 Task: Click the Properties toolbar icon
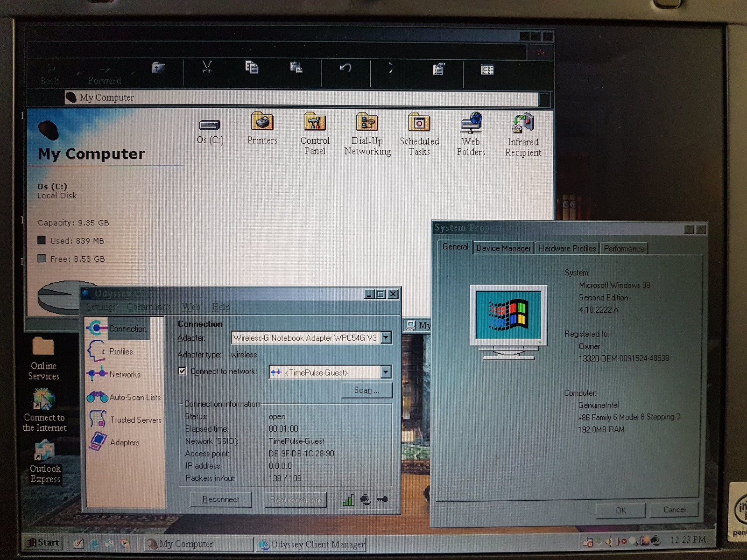tap(438, 70)
